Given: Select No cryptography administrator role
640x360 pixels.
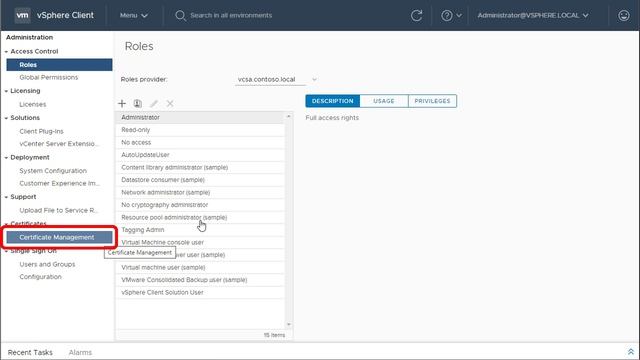Looking at the screenshot, I should coord(200,205).
